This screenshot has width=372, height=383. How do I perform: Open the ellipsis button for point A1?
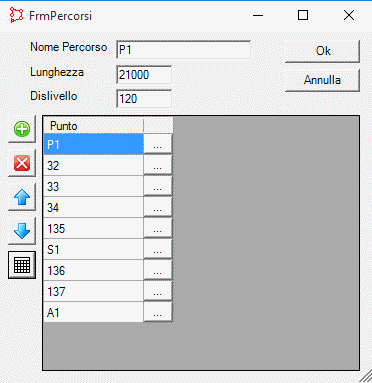tap(158, 312)
